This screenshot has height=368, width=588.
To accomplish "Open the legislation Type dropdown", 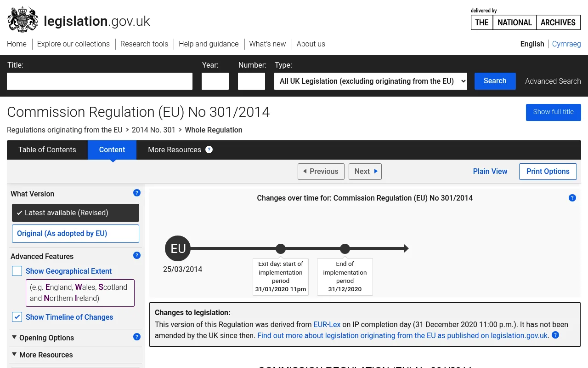I will click(371, 81).
